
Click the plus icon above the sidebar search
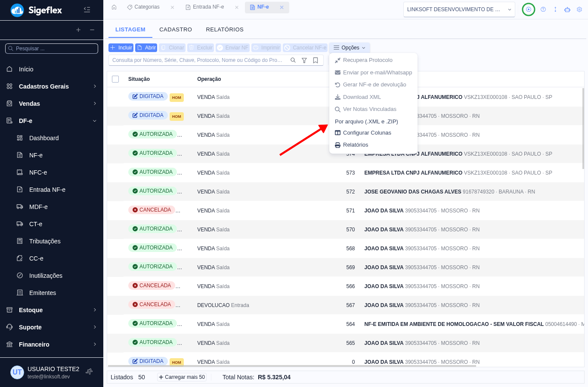pos(78,30)
